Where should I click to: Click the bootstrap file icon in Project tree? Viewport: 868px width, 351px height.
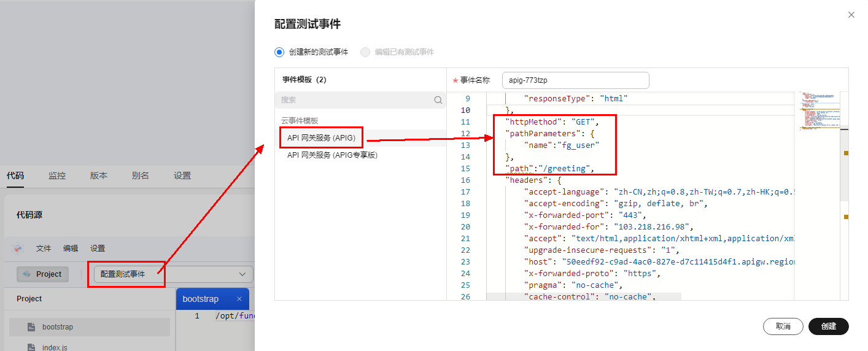click(x=31, y=327)
